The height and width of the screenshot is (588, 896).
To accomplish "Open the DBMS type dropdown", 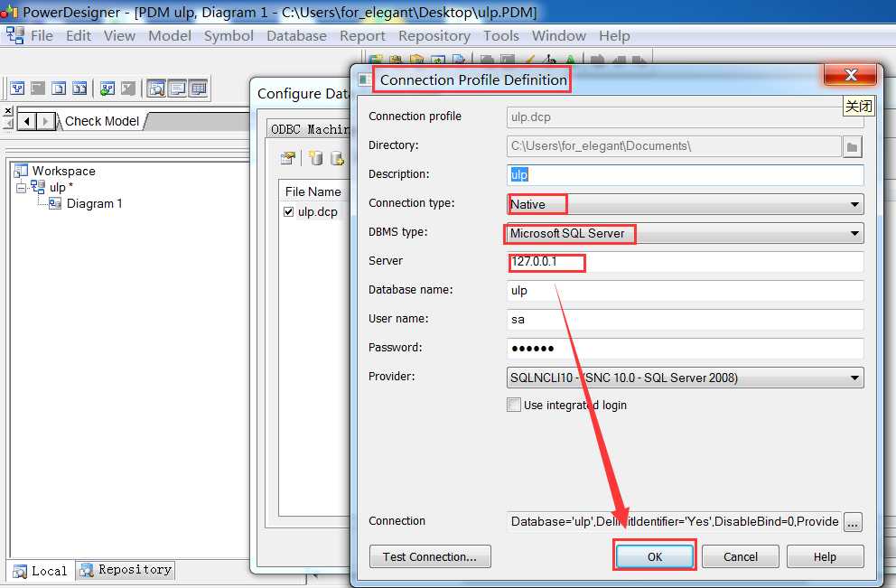I will click(x=854, y=233).
